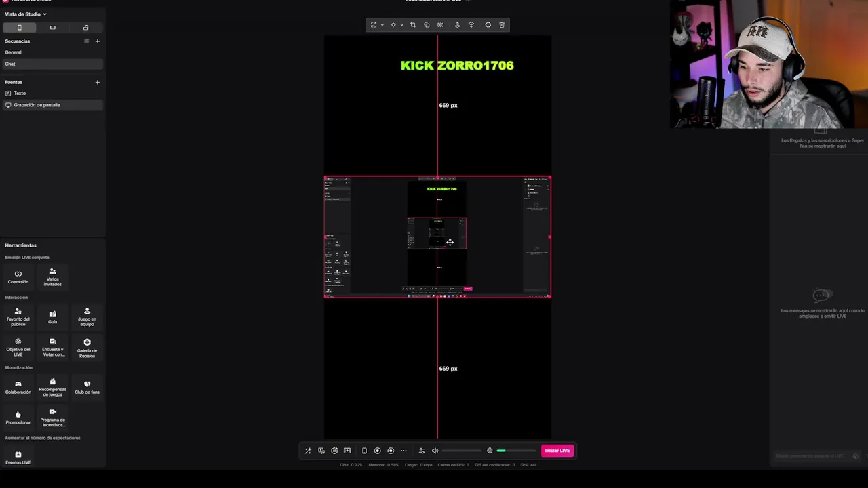Mute the microphone
Image resolution: width=868 pixels, height=488 pixels.
490,451
